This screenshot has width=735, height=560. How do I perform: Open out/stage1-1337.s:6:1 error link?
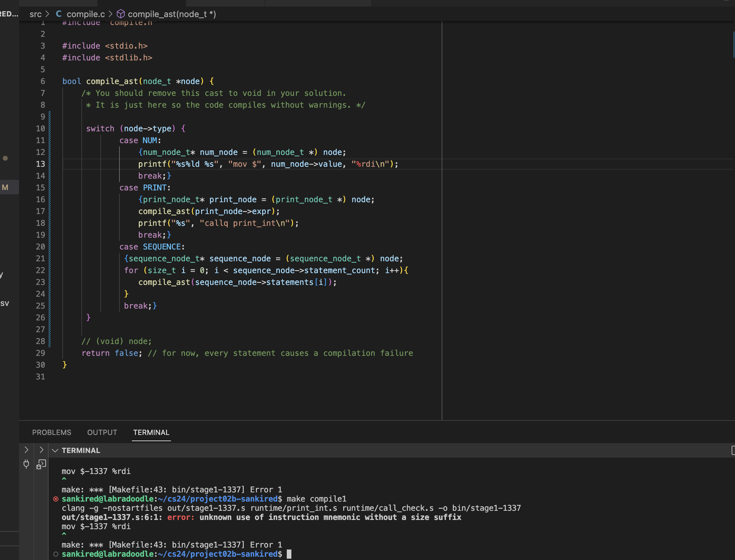pos(112,517)
